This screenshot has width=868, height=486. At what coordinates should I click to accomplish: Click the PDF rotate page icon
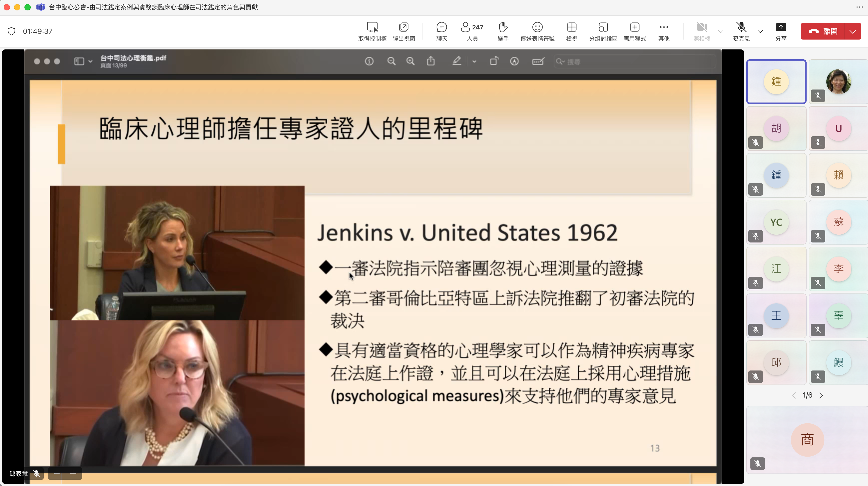pyautogui.click(x=494, y=61)
